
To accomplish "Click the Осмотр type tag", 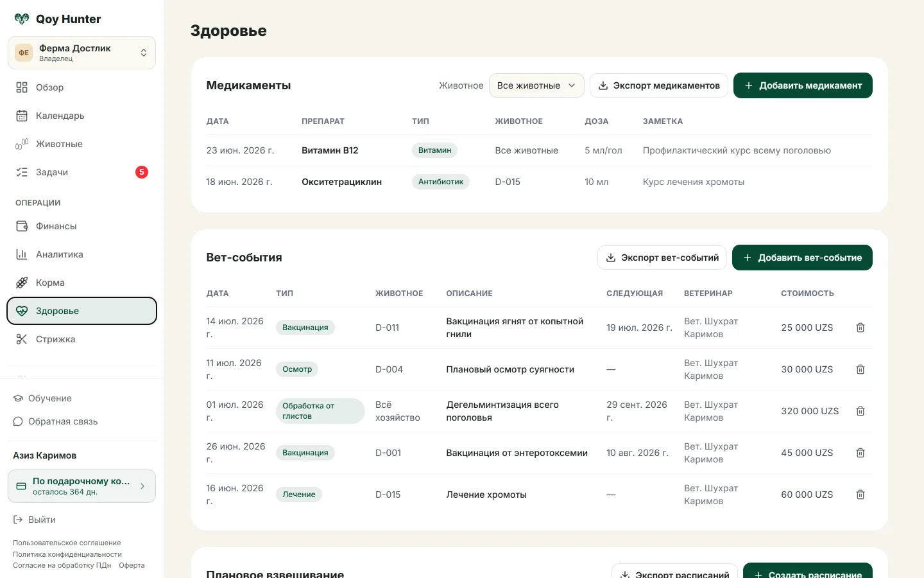I will [297, 369].
